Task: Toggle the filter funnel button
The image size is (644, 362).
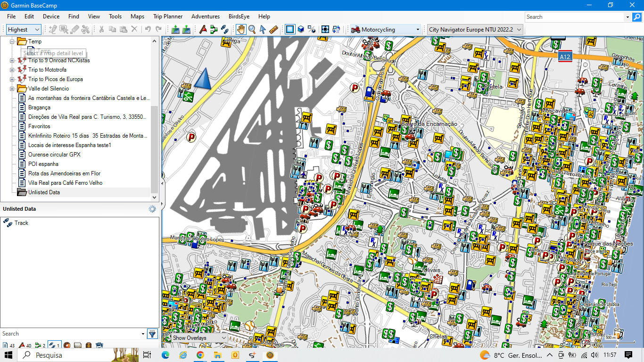Action: [152, 334]
